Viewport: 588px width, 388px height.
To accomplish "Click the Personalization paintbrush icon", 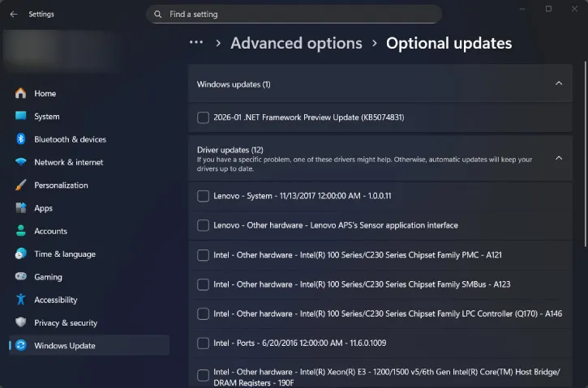I will [21, 185].
